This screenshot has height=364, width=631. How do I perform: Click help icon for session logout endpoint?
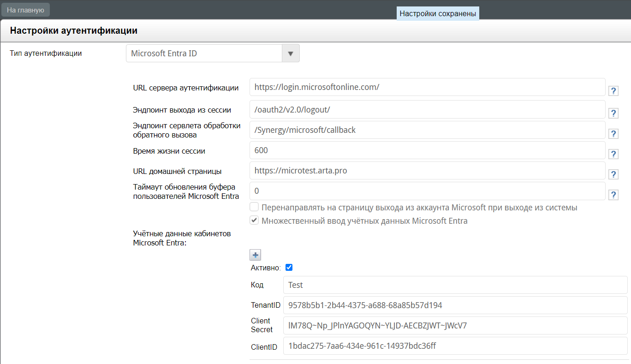[613, 113]
